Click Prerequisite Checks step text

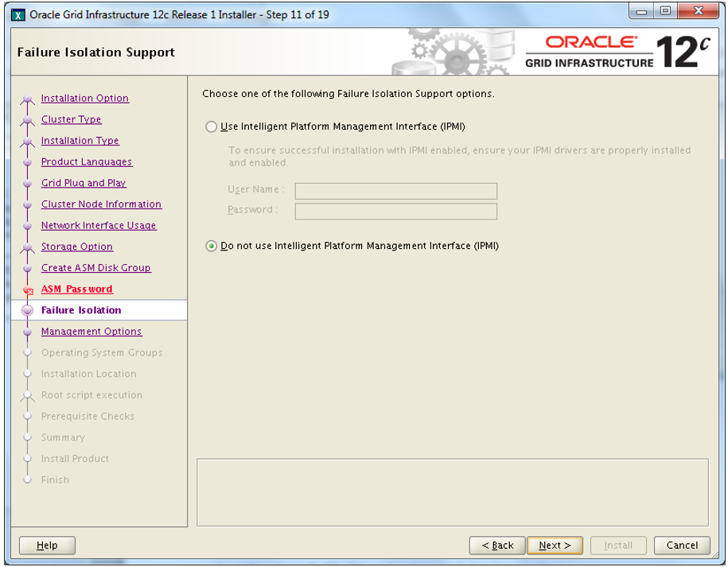pos(88,416)
